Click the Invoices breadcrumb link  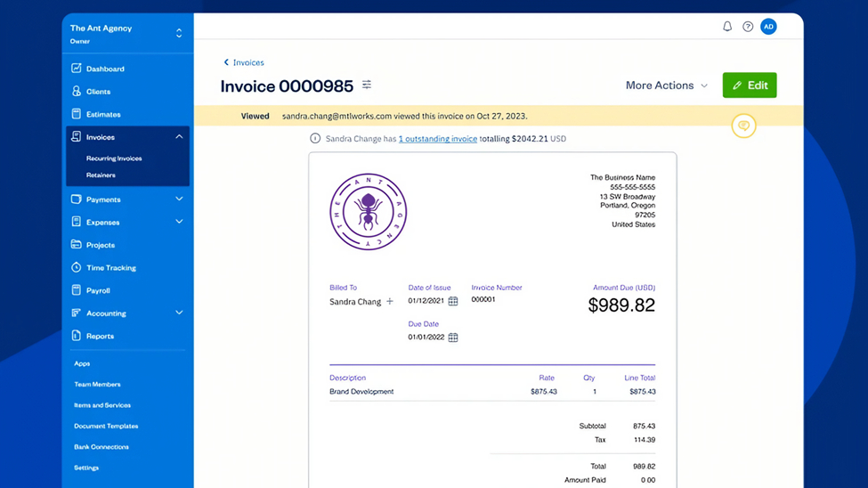[x=248, y=62]
